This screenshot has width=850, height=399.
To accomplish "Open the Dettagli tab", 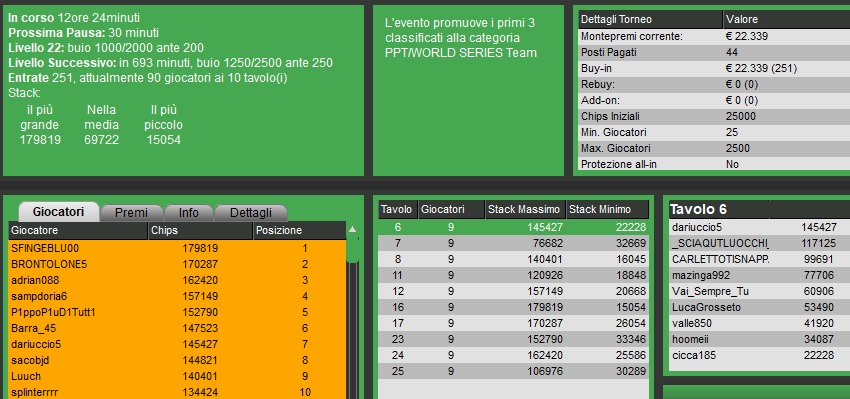I will tap(251, 213).
